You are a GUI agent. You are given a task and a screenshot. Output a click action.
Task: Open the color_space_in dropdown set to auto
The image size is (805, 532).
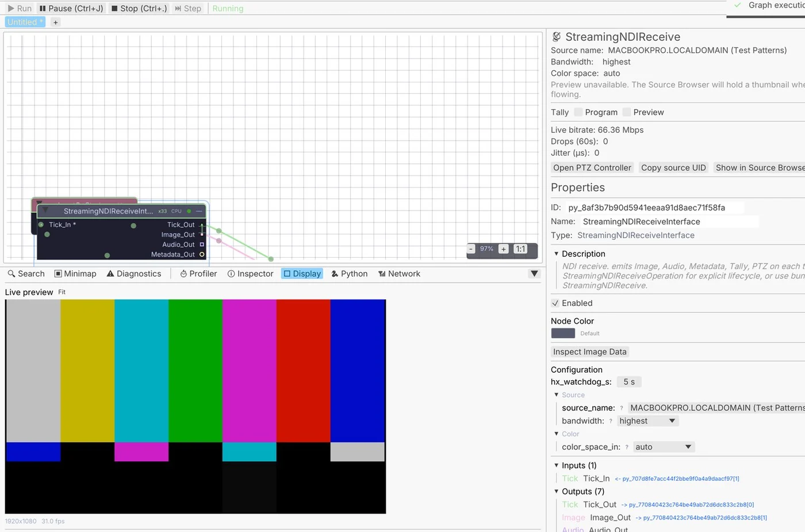click(x=664, y=447)
